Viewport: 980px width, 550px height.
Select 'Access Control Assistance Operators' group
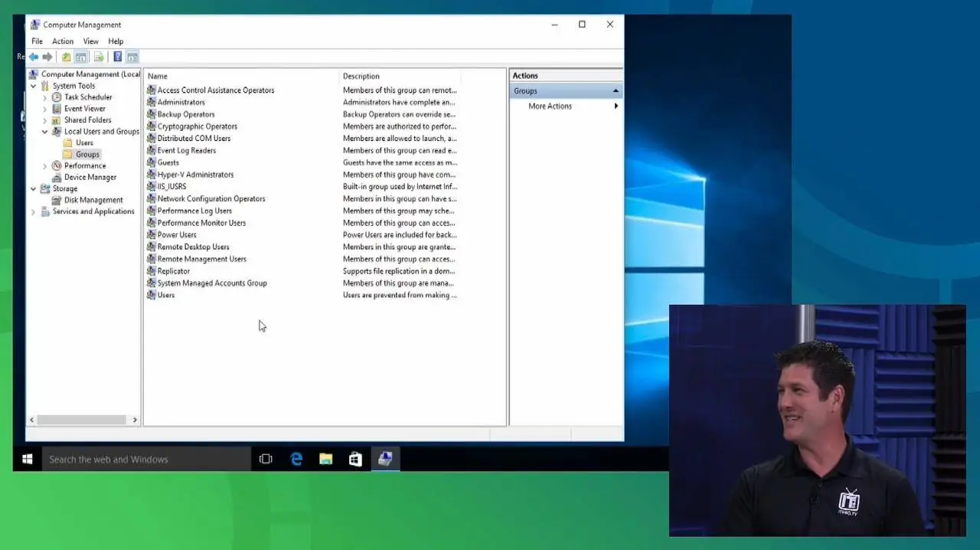[x=215, y=90]
